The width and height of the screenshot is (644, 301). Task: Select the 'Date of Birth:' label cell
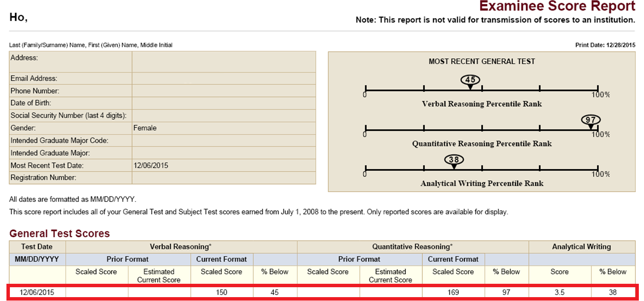71,103
